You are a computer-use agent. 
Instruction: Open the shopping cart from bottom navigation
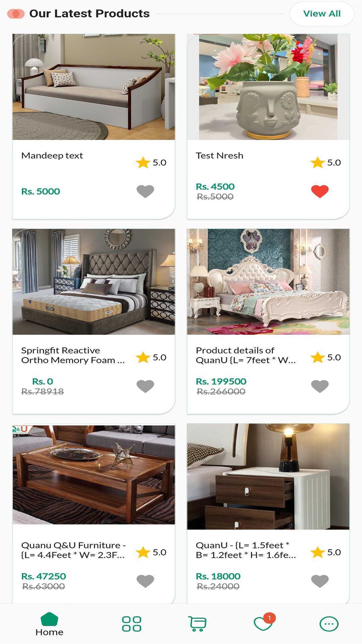tap(197, 624)
